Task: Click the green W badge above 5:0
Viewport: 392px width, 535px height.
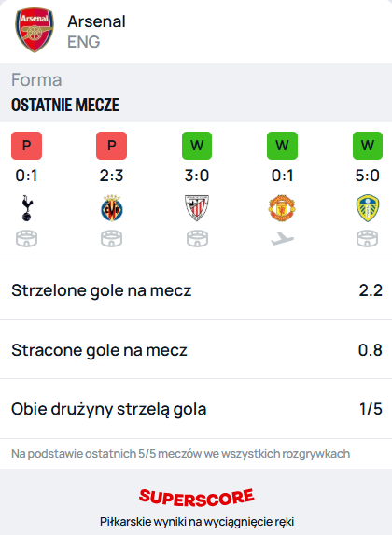Action: click(368, 146)
